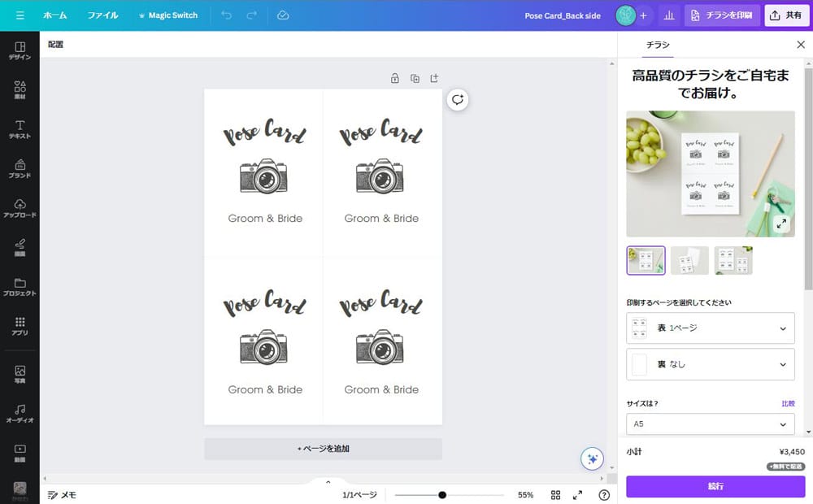813x504 pixels.
Task: Open the A5 size dropdown
Action: (x=710, y=424)
